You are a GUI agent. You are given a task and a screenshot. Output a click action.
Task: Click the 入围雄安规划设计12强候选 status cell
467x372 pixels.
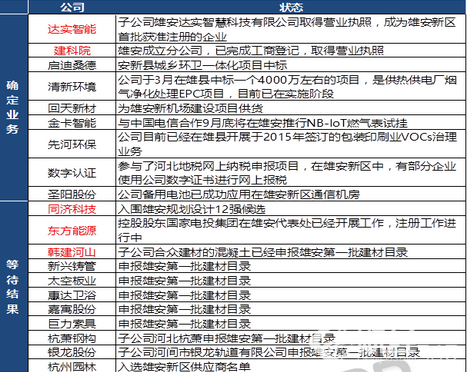click(291, 209)
